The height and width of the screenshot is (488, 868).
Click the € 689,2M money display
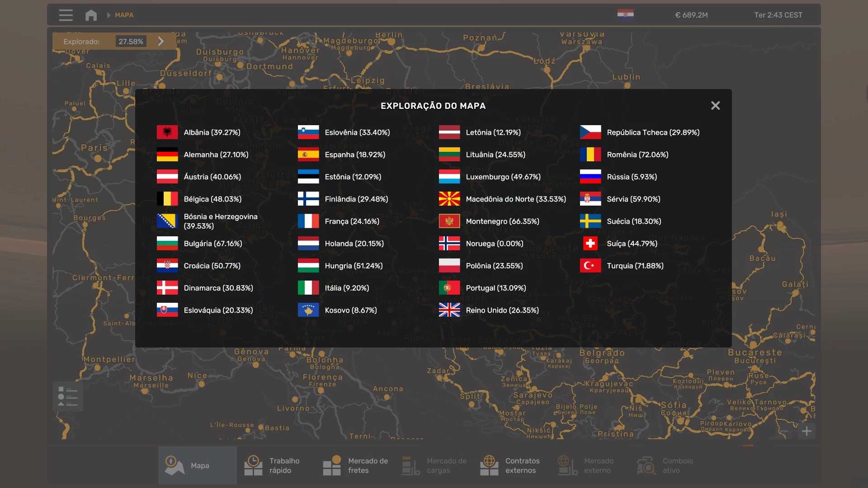click(691, 15)
